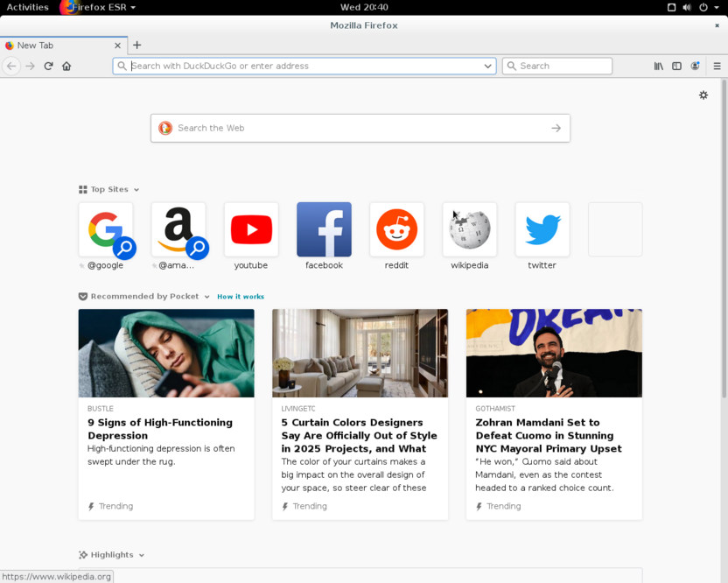Reload the current page
Viewport: 728px width, 583px height.
click(x=48, y=66)
